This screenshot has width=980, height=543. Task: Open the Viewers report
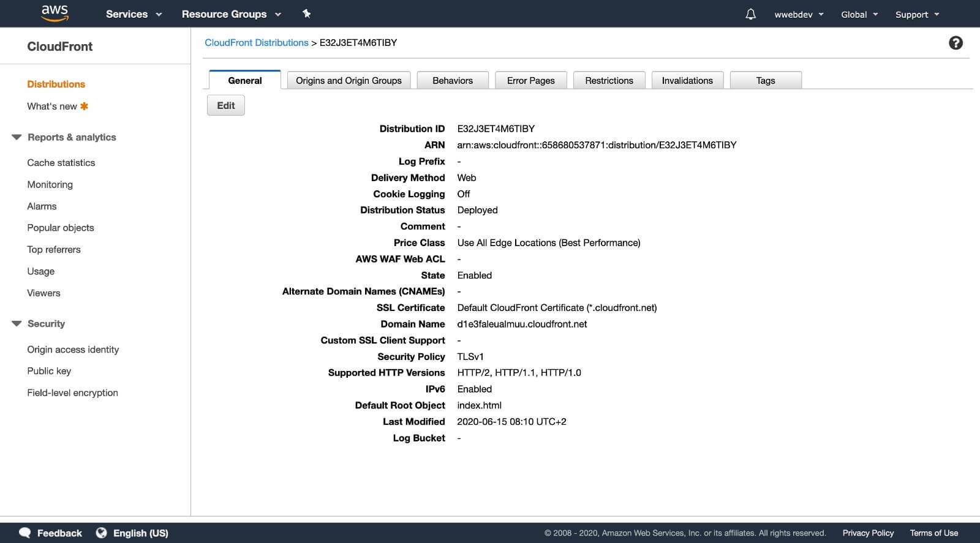point(43,293)
